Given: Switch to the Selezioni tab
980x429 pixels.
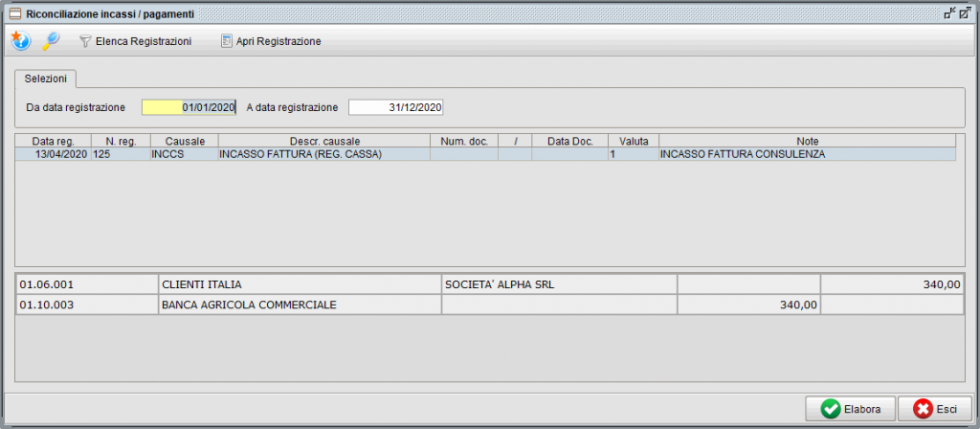Looking at the screenshot, I should [x=46, y=79].
